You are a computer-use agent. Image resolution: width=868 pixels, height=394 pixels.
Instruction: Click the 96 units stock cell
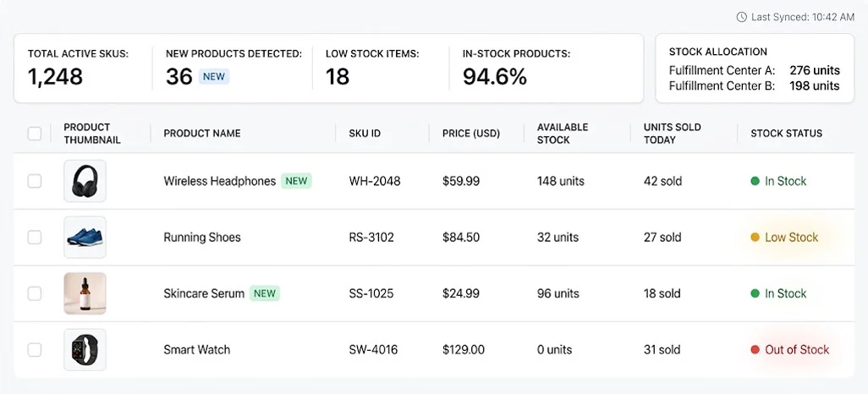point(558,293)
